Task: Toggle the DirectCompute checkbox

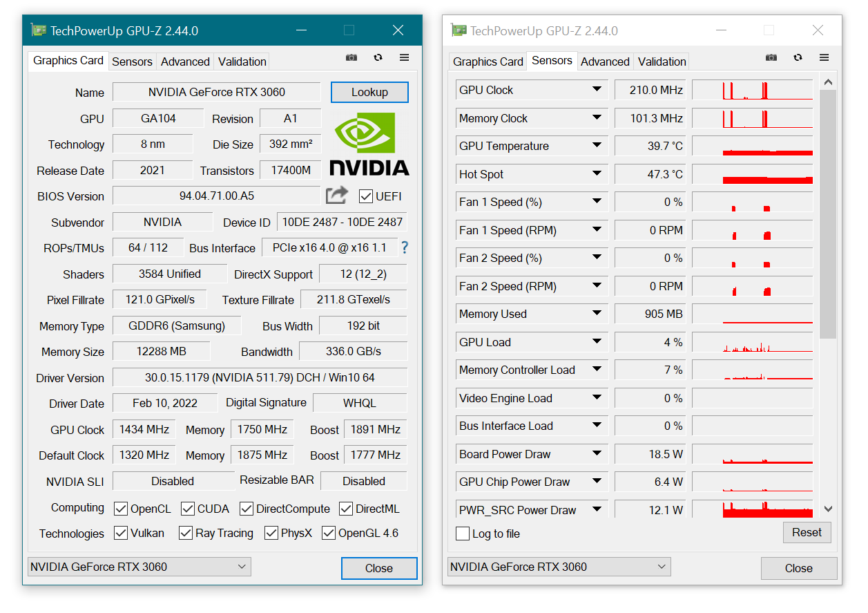Action: 247,509
